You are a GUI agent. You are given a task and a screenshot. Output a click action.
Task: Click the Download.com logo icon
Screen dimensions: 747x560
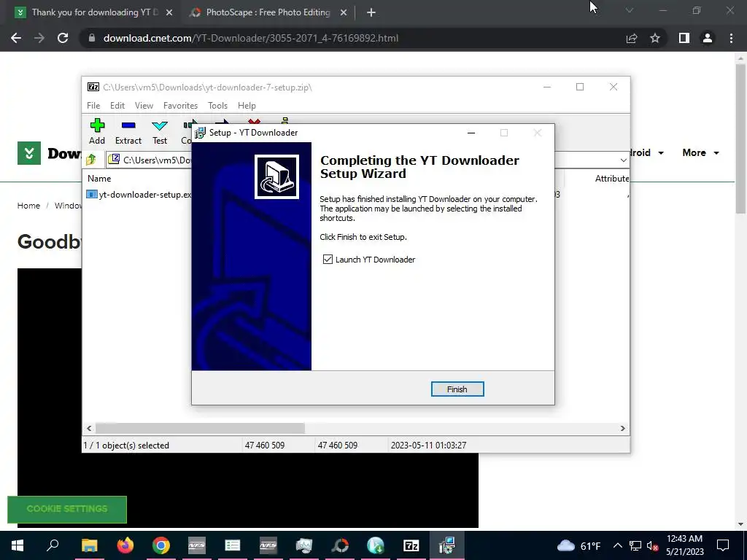(x=29, y=153)
